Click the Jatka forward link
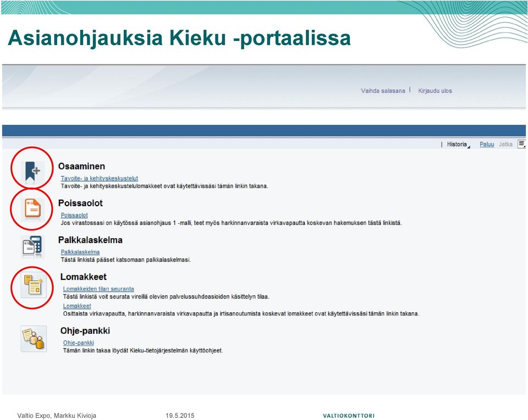Viewport: 528px width, 420px height. [505, 145]
